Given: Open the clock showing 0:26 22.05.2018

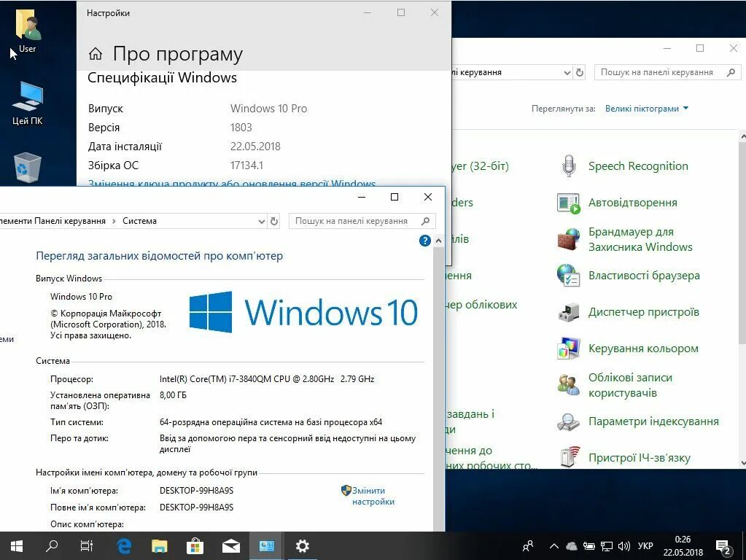Looking at the screenshot, I should point(683,546).
